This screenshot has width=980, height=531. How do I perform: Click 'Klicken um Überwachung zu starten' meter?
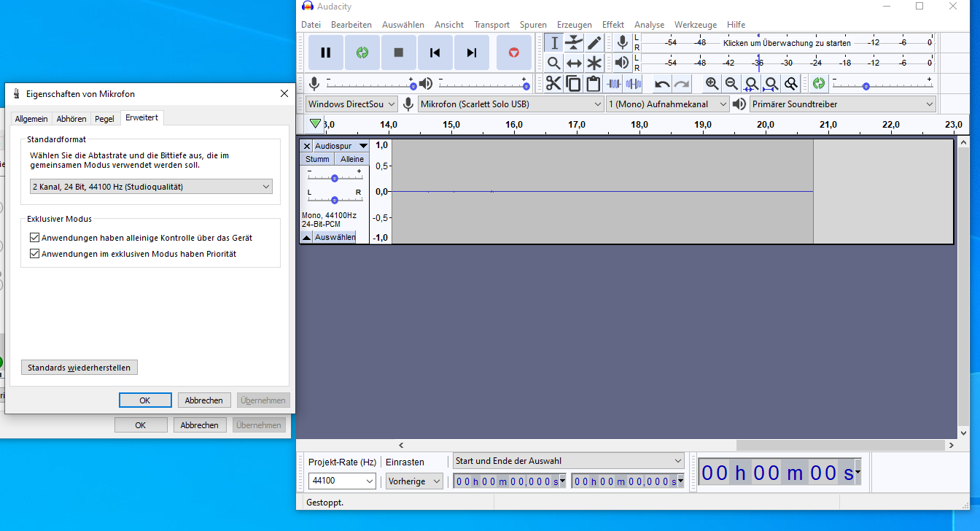(787, 43)
